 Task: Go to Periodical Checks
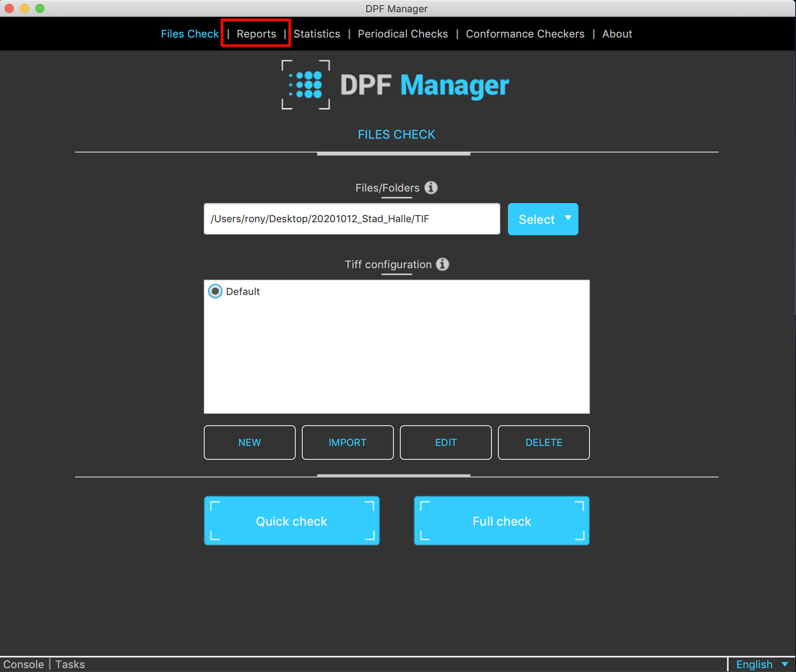403,34
